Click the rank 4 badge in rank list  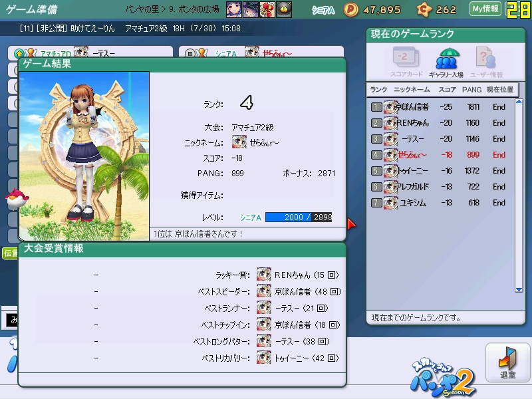(x=376, y=155)
